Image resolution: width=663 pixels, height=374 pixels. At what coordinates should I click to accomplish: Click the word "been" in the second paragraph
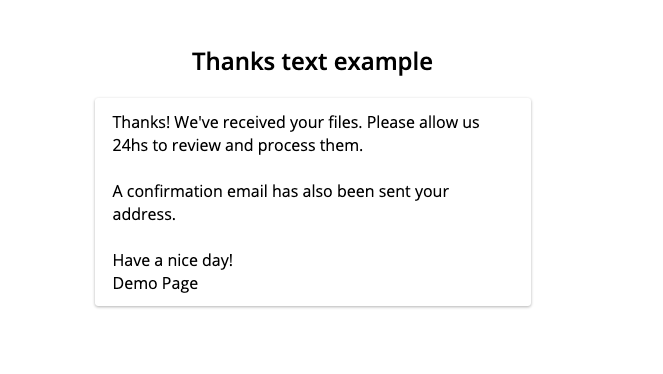[356, 191]
